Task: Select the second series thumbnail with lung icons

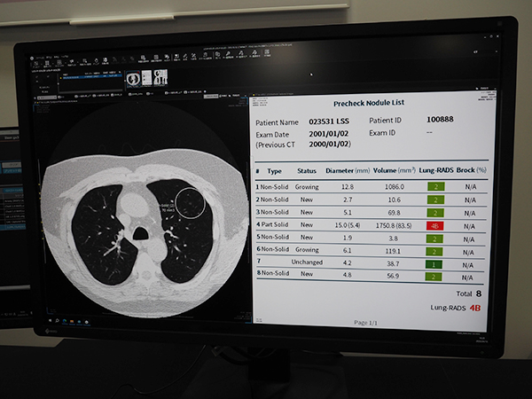Action: (161, 78)
